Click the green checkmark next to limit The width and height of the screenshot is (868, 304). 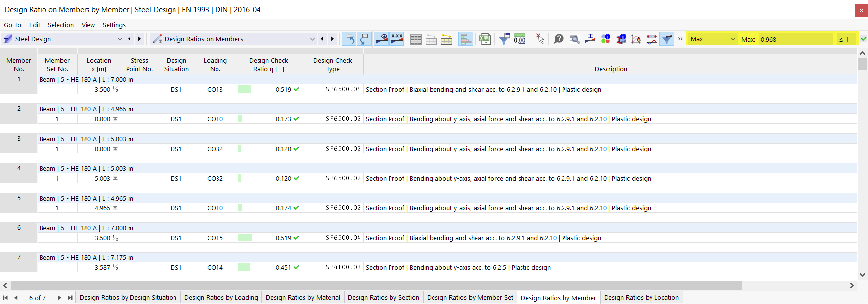pyautogui.click(x=863, y=39)
